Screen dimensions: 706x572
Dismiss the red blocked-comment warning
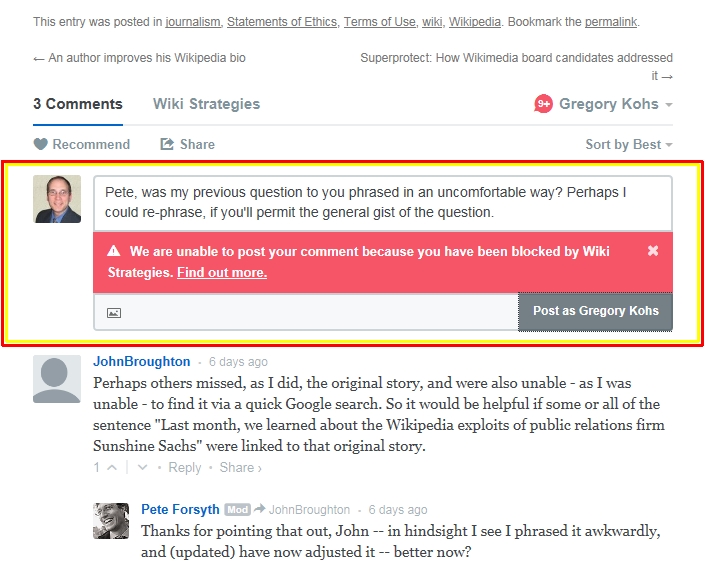653,251
